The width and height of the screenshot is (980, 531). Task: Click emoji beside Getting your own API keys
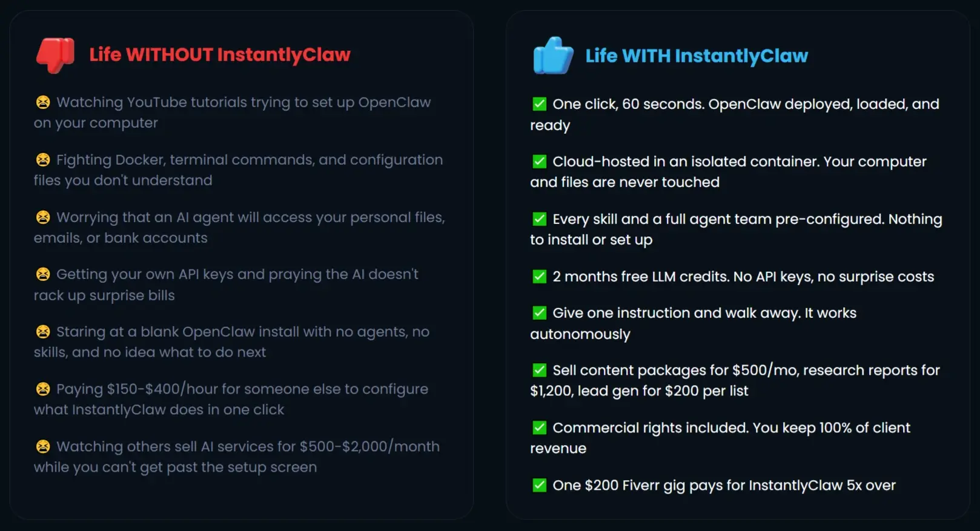(43, 274)
